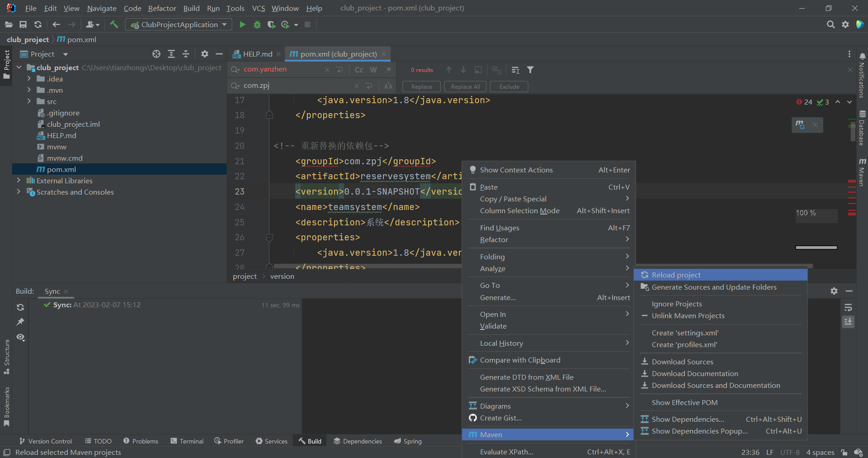Pin the Build tab with pin icon
The height and width of the screenshot is (458, 868).
click(20, 322)
